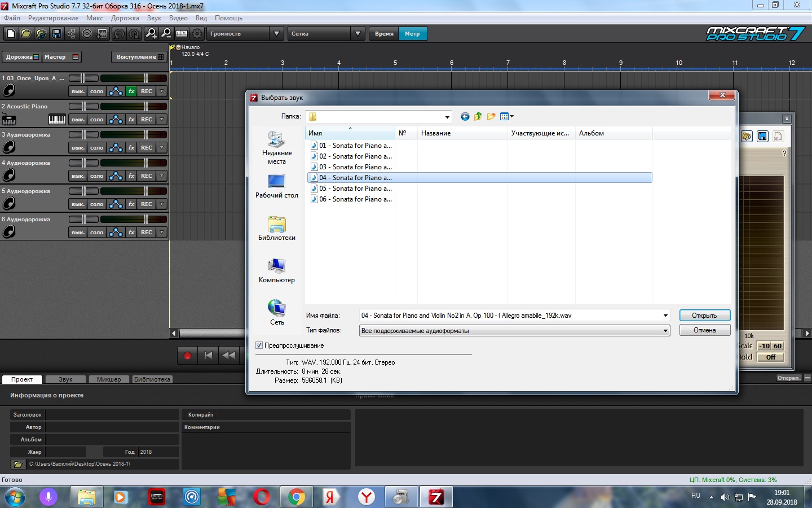This screenshot has height=508, width=812.
Task: Arm REC on track 3 Аудиодорожка
Action: pos(147,147)
